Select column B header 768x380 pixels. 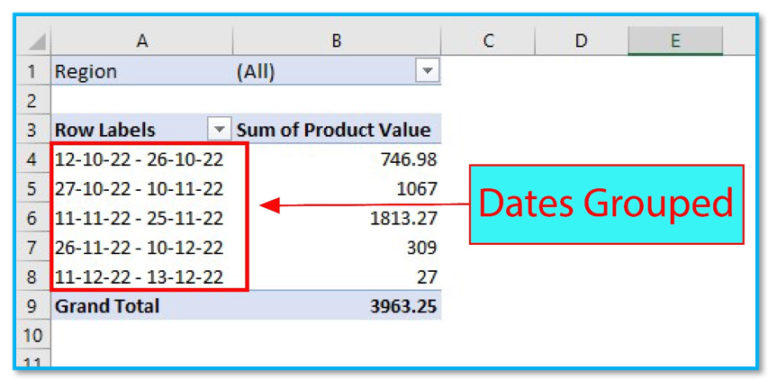pyautogui.click(x=336, y=41)
